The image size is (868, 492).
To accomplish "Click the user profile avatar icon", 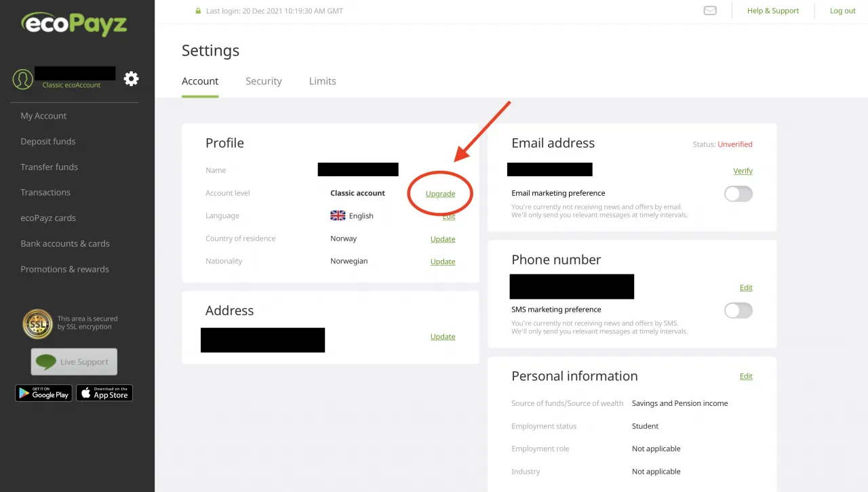I will tap(23, 79).
